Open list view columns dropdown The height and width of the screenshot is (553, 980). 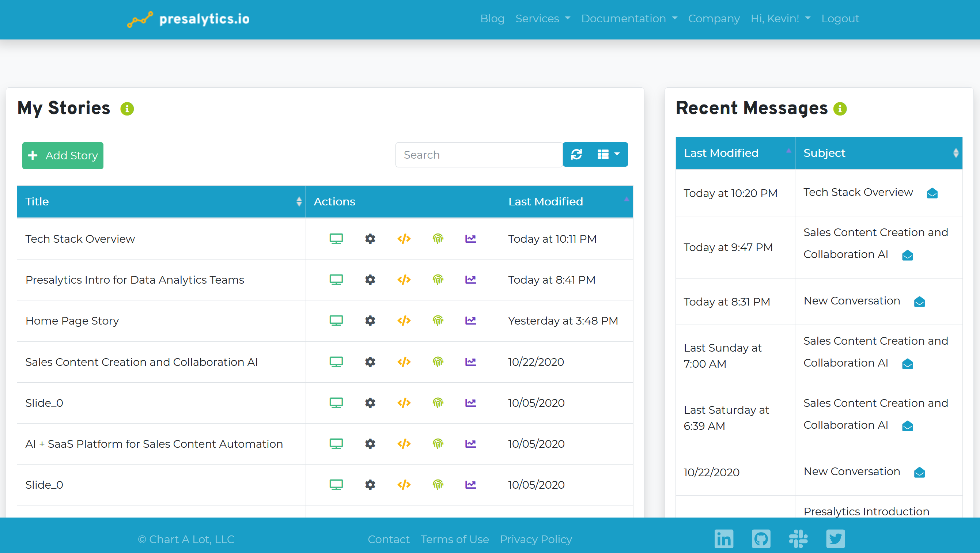[608, 154]
